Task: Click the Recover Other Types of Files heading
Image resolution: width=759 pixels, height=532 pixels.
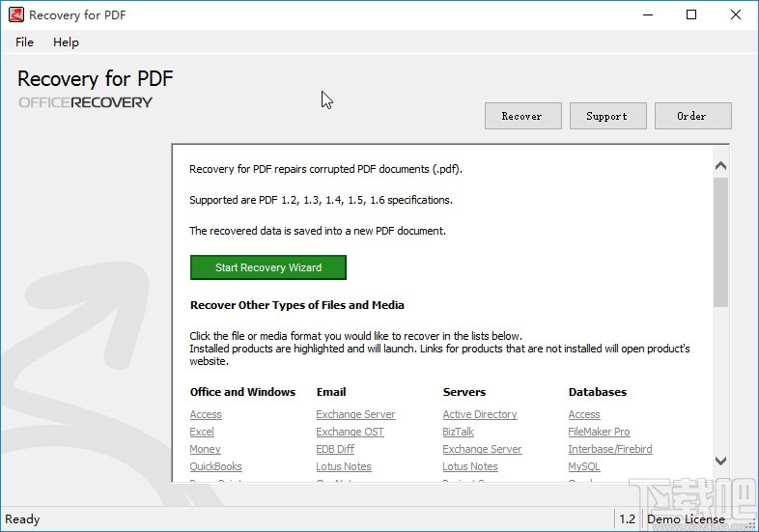Action: 297,305
